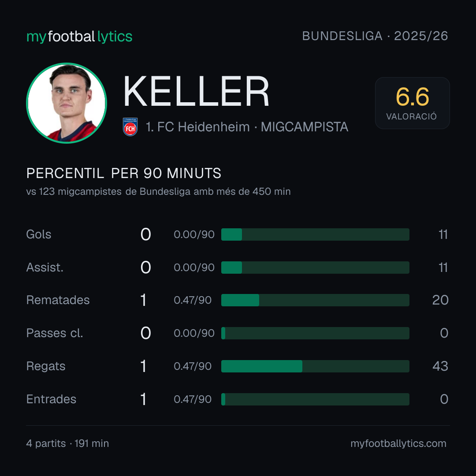Select the KELLER player name heading
Image resolution: width=476 pixels, height=476 pixels.
coord(196,92)
